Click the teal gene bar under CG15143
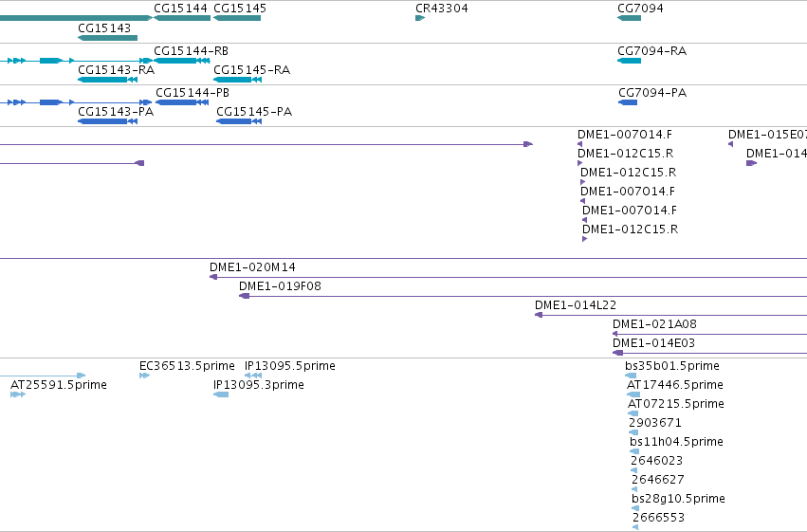This screenshot has height=532, width=807. point(107,38)
